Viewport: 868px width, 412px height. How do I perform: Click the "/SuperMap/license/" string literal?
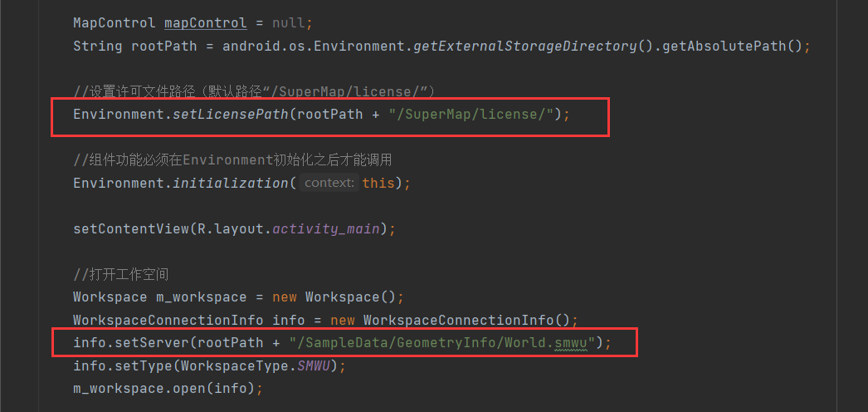(471, 115)
